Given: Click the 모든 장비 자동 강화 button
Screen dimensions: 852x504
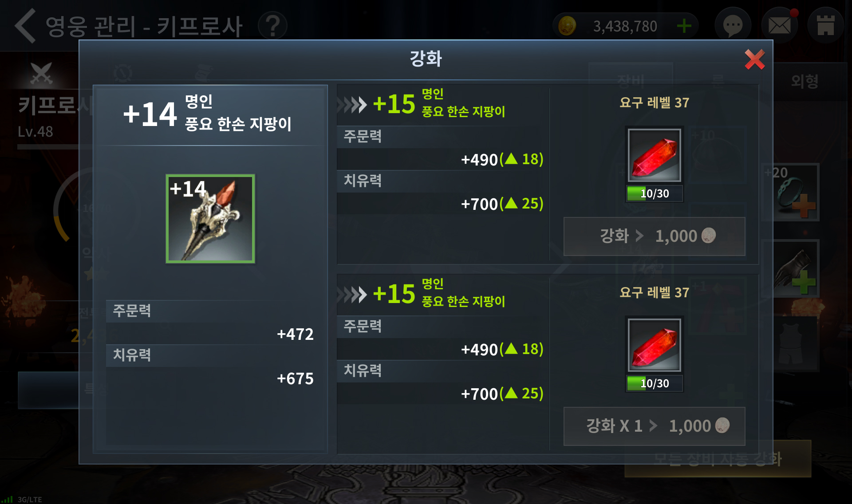Looking at the screenshot, I should coord(718,459).
